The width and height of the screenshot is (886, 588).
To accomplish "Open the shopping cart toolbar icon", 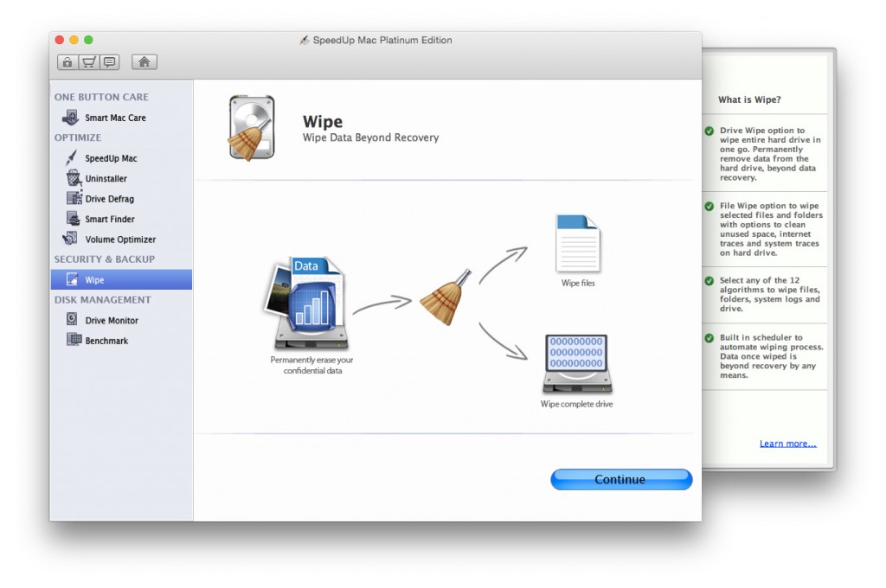I will tap(89, 62).
